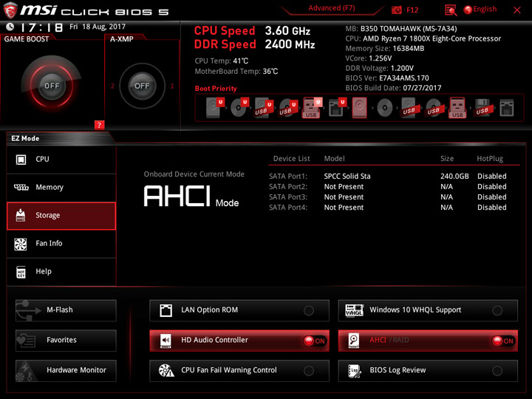Click the clock icon beside the time
Screen dimensions: 532x399
10,27
